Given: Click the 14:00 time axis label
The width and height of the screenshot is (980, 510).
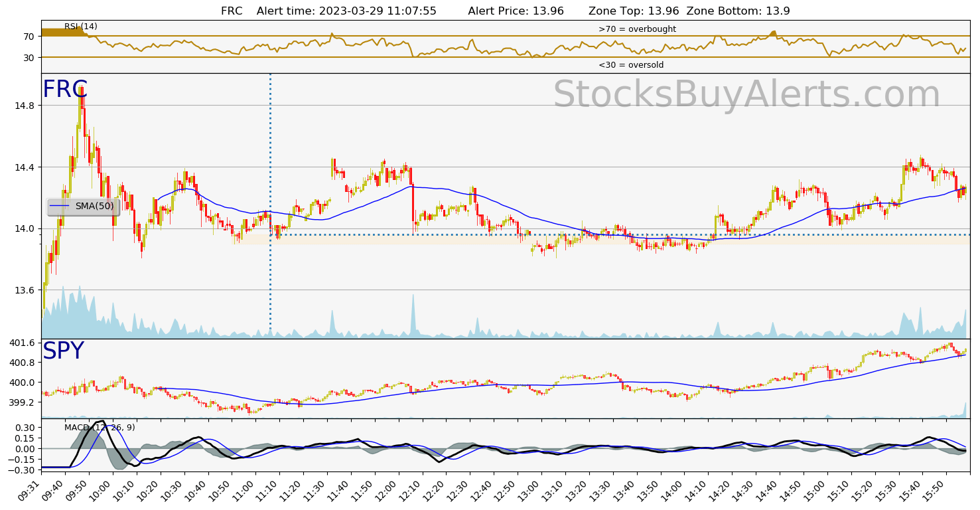Looking at the screenshot, I should tap(671, 490).
